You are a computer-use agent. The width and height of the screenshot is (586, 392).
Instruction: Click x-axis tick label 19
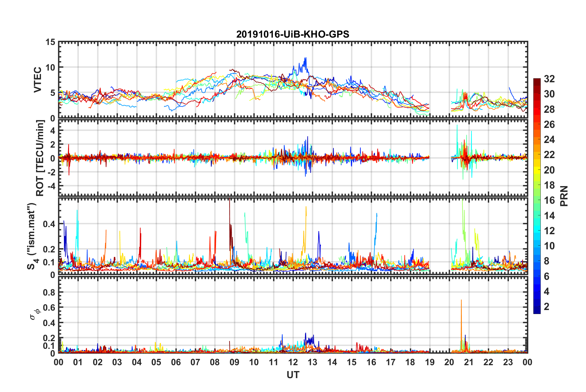tap(430, 362)
